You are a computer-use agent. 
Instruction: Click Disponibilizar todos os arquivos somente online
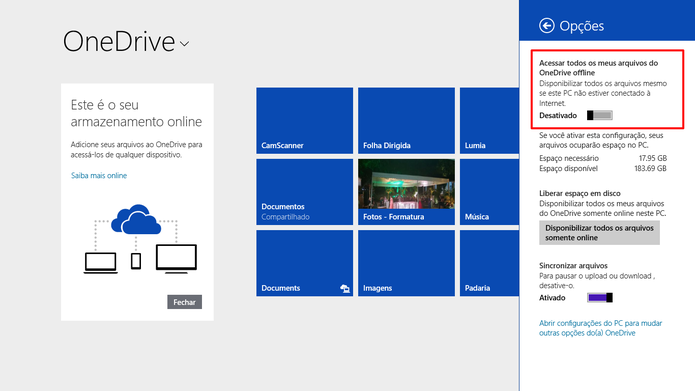599,233
